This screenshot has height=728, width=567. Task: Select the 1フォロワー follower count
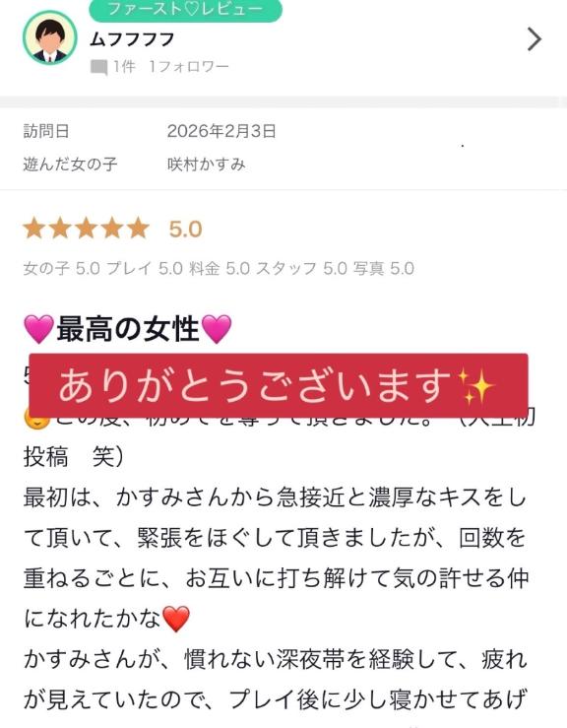[189, 67]
